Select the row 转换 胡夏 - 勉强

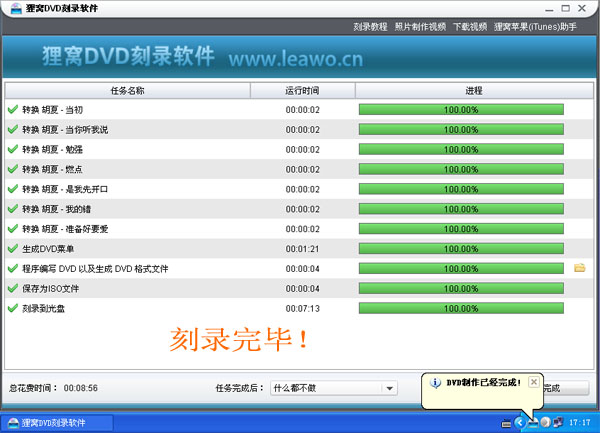(x=299, y=149)
